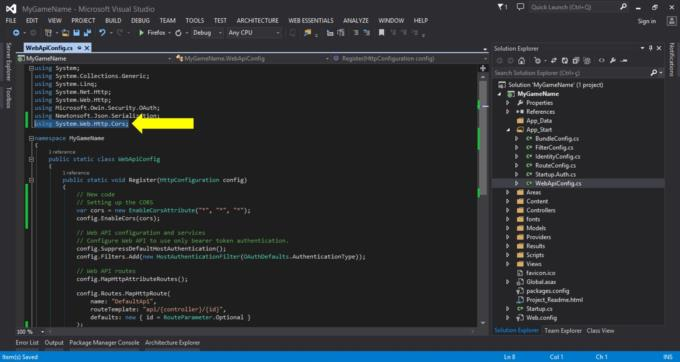This screenshot has width=680, height=362.
Task: Click the Solution Explorer search magnifier icon
Action: [x=654, y=73]
